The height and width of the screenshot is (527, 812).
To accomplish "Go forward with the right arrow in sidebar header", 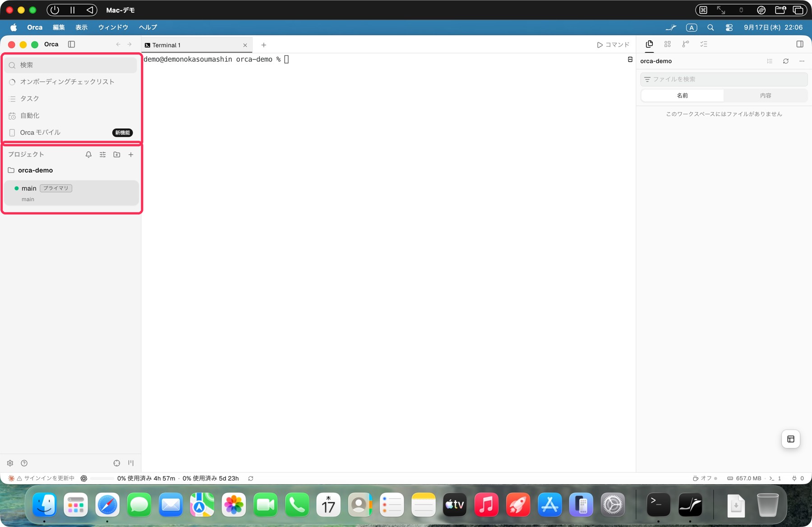I will coord(129,44).
